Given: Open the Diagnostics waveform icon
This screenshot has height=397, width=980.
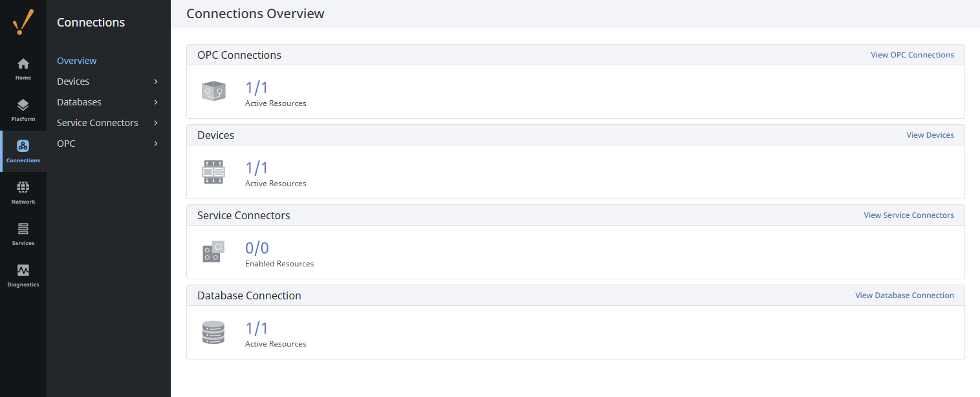Looking at the screenshot, I should point(23,271).
